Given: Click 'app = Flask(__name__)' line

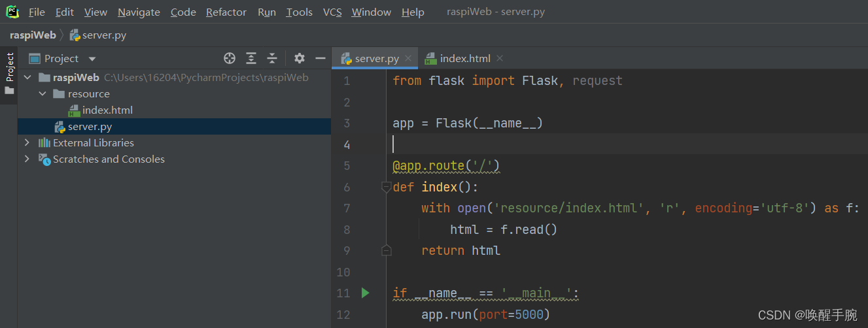Looking at the screenshot, I should (x=468, y=123).
